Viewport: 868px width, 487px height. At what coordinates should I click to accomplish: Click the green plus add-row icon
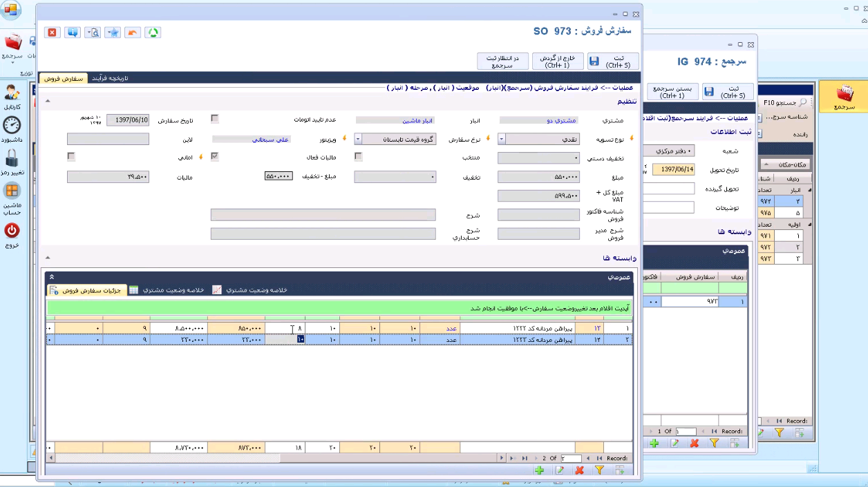pos(539,470)
